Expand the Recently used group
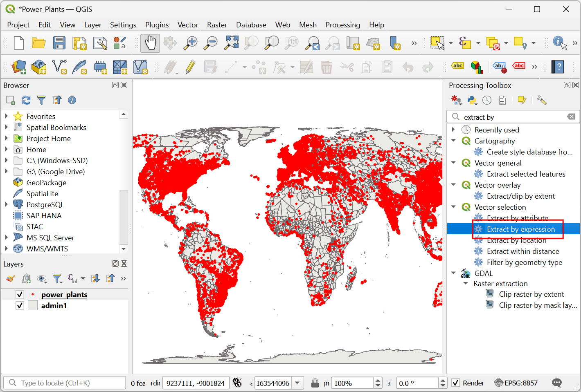Viewport: 581px width, 392px height. 453,130
